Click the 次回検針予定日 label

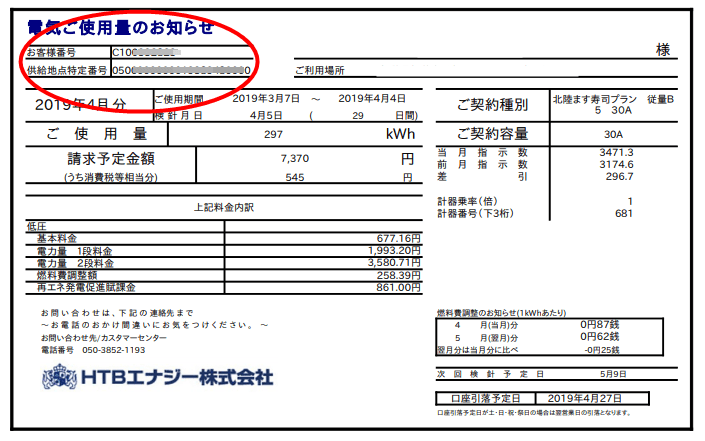(x=491, y=374)
